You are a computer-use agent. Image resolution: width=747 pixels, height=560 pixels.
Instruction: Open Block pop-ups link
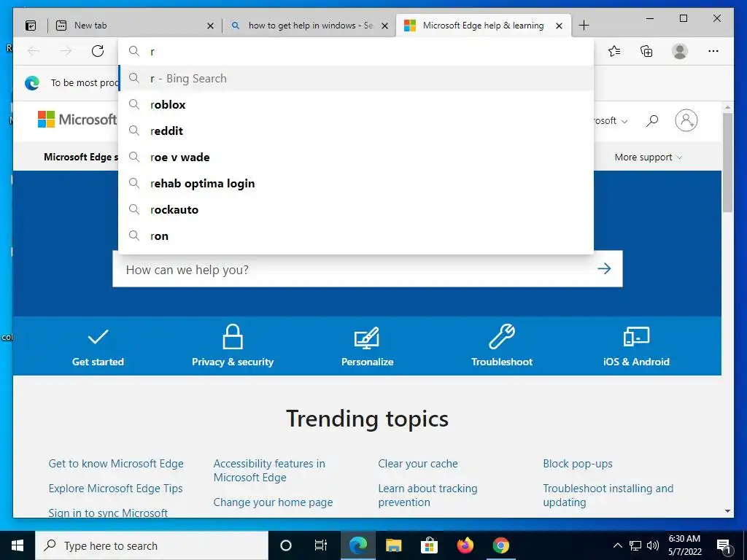click(578, 463)
